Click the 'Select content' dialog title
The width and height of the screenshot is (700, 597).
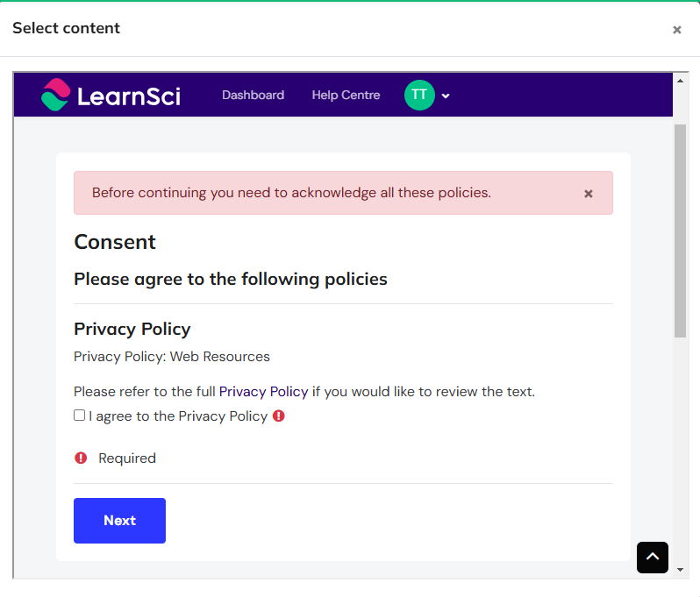pos(67,28)
